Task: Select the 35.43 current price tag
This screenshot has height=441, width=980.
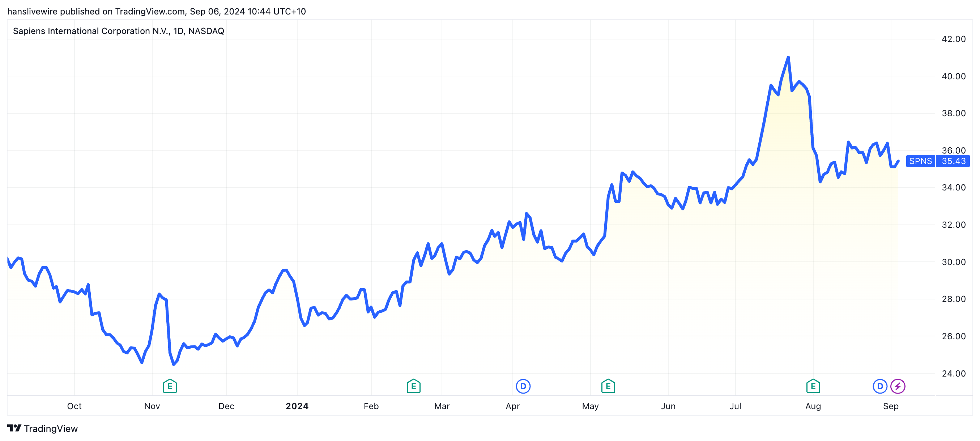Action: click(953, 161)
